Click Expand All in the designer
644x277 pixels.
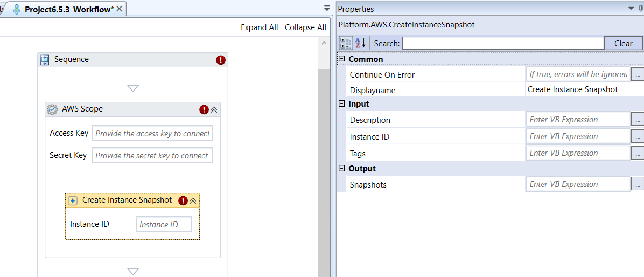pyautogui.click(x=259, y=27)
